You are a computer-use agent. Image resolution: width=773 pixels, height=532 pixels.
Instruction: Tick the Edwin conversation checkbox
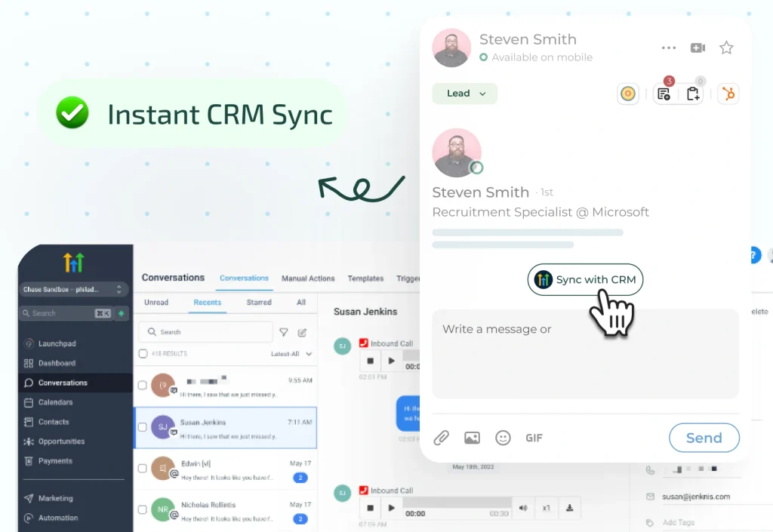coord(143,469)
